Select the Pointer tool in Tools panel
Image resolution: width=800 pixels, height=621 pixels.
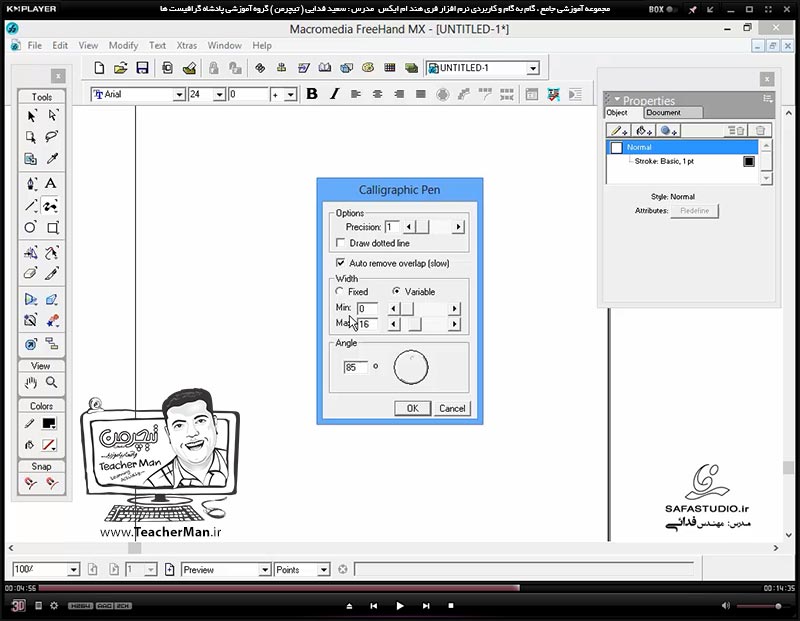31,116
